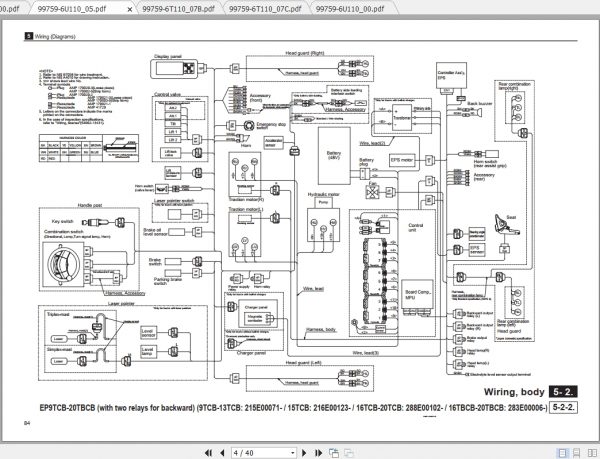Switch to the 99759-6T110_07C.pdf tab
This screenshot has width=600, height=459.
(265, 8)
